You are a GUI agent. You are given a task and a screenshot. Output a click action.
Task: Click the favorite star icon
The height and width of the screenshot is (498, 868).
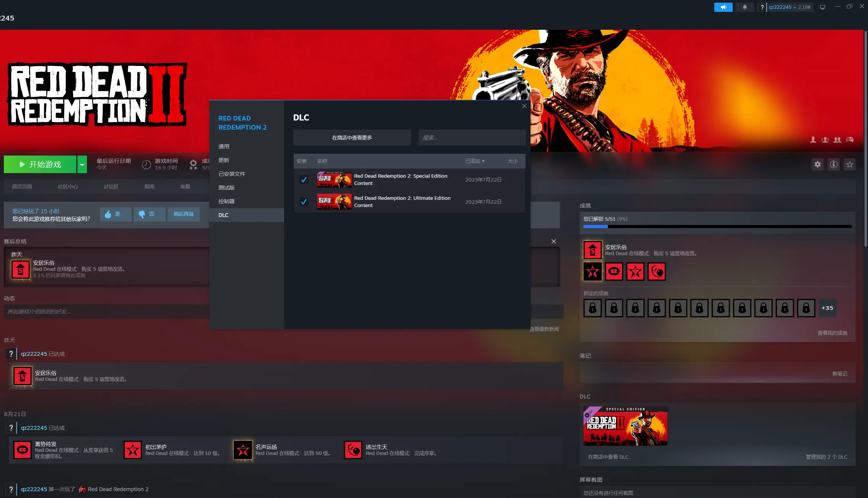(x=850, y=164)
